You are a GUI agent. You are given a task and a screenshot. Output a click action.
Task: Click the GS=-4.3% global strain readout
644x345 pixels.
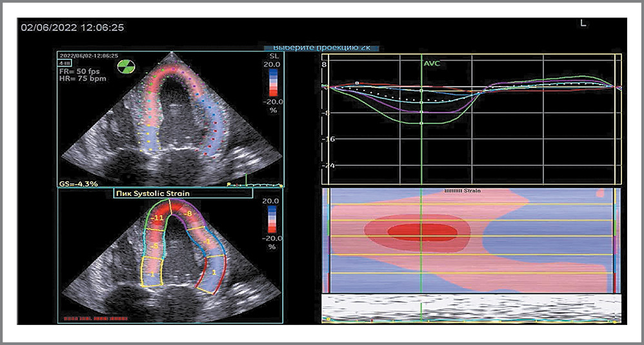(77, 183)
